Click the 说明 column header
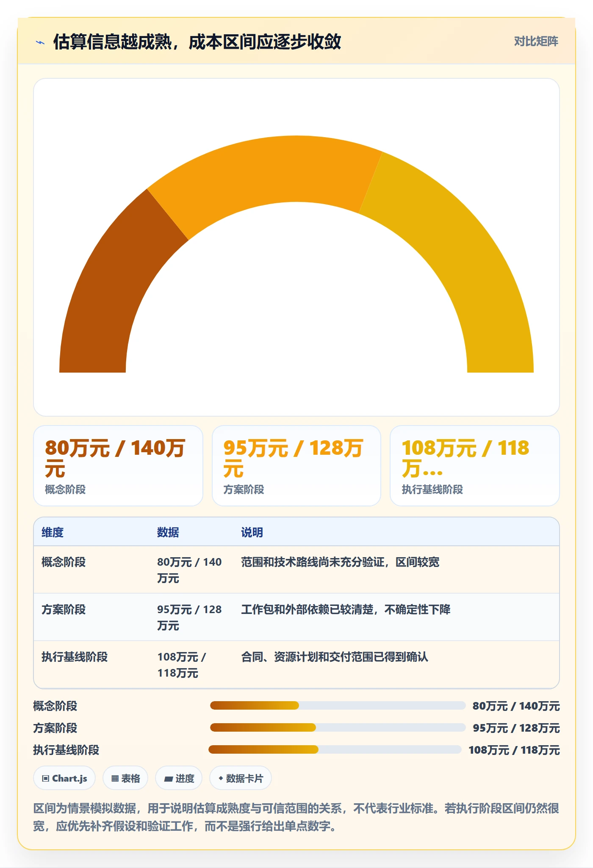Viewport: 593px width, 868px height. pos(252,532)
